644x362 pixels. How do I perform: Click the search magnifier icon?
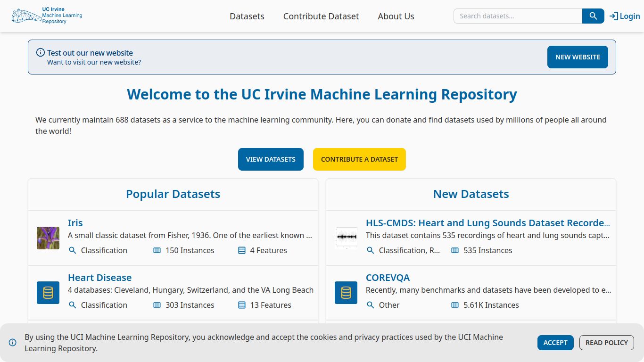pyautogui.click(x=593, y=16)
